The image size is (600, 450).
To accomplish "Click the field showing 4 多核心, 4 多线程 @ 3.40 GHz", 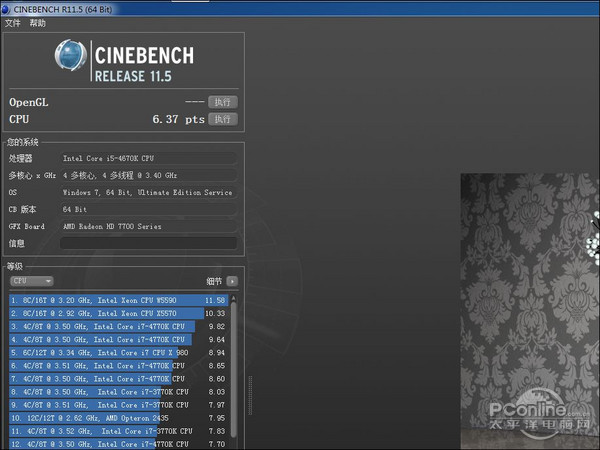I will (148, 175).
